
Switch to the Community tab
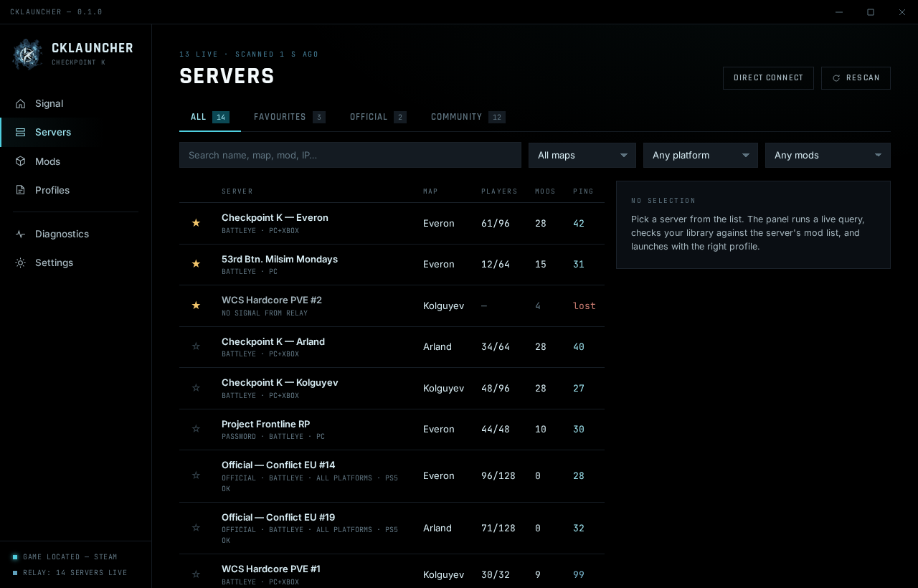click(x=468, y=117)
